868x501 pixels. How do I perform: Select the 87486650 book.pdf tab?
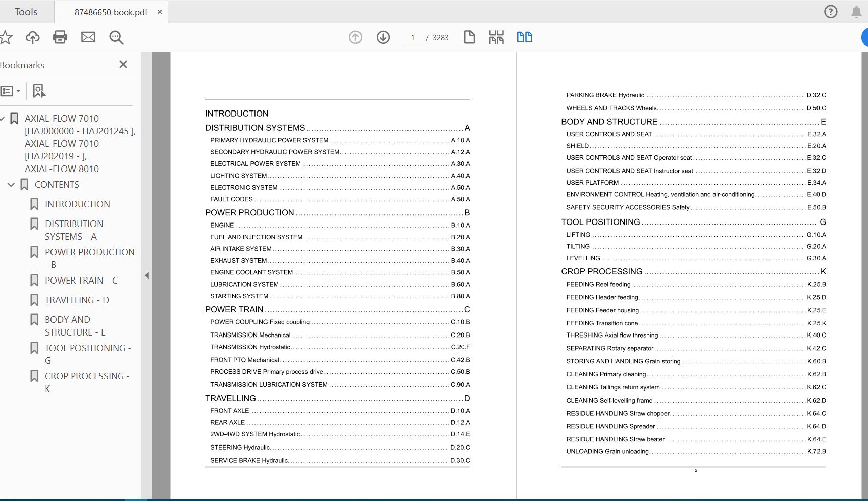tap(111, 12)
